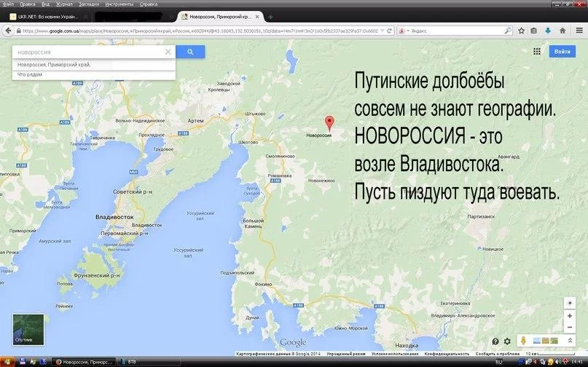Click the blue map search button
This screenshot has width=588, height=367.
point(190,52)
